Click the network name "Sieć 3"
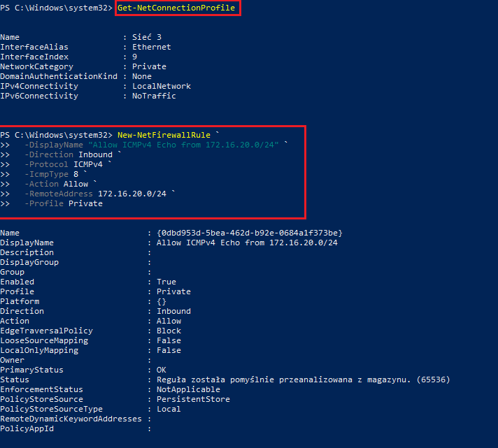The width and height of the screenshot is (498, 448). click(146, 37)
